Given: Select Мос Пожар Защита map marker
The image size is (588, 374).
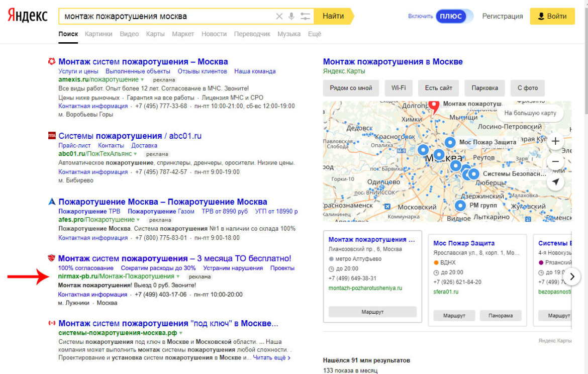Looking at the screenshot, I should click(450, 142).
